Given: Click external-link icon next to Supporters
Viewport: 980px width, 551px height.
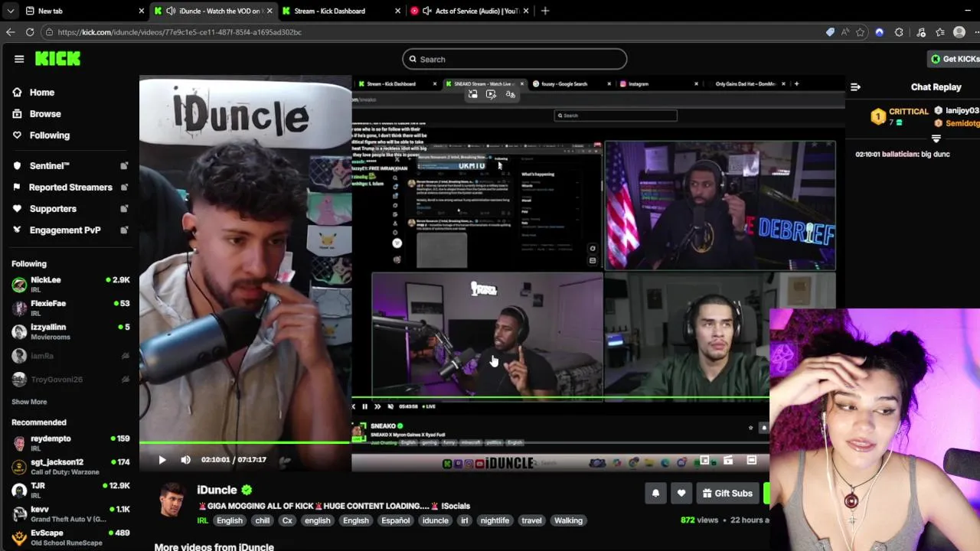Looking at the screenshot, I should [x=125, y=209].
